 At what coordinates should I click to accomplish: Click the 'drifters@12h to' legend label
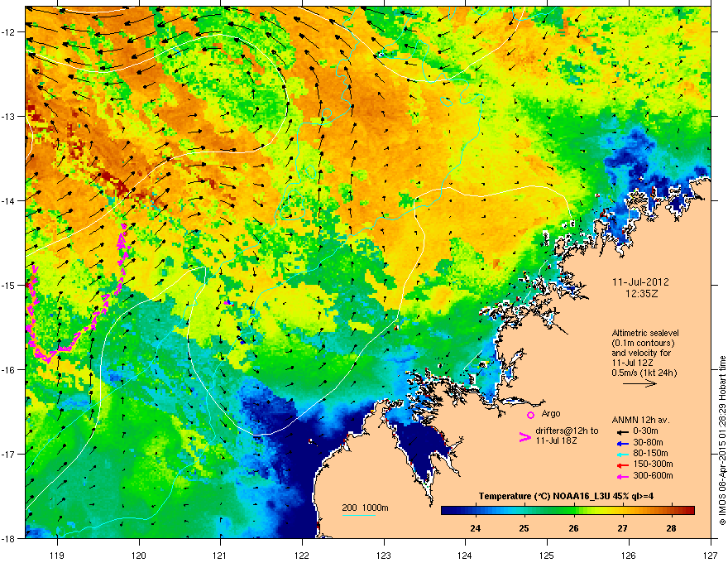tap(567, 431)
